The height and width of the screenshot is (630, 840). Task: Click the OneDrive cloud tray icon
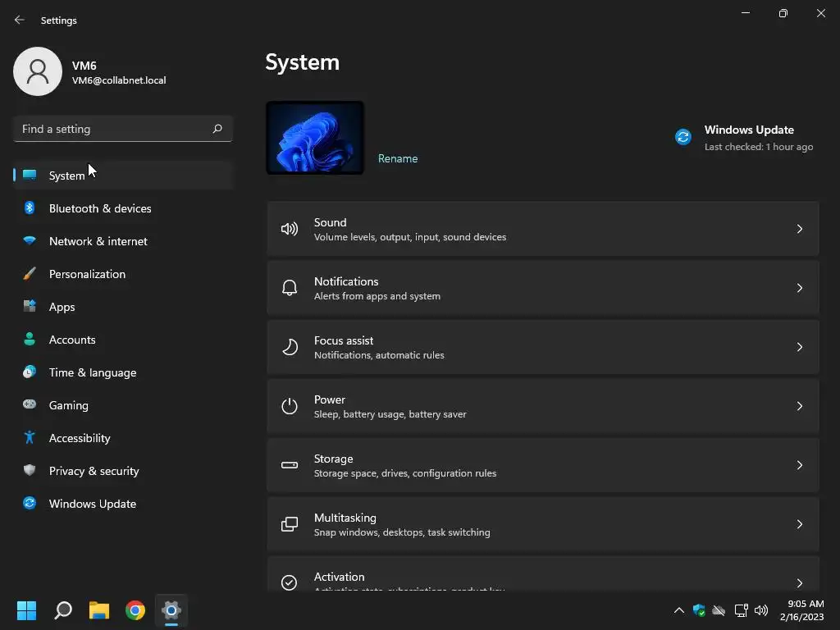719,610
